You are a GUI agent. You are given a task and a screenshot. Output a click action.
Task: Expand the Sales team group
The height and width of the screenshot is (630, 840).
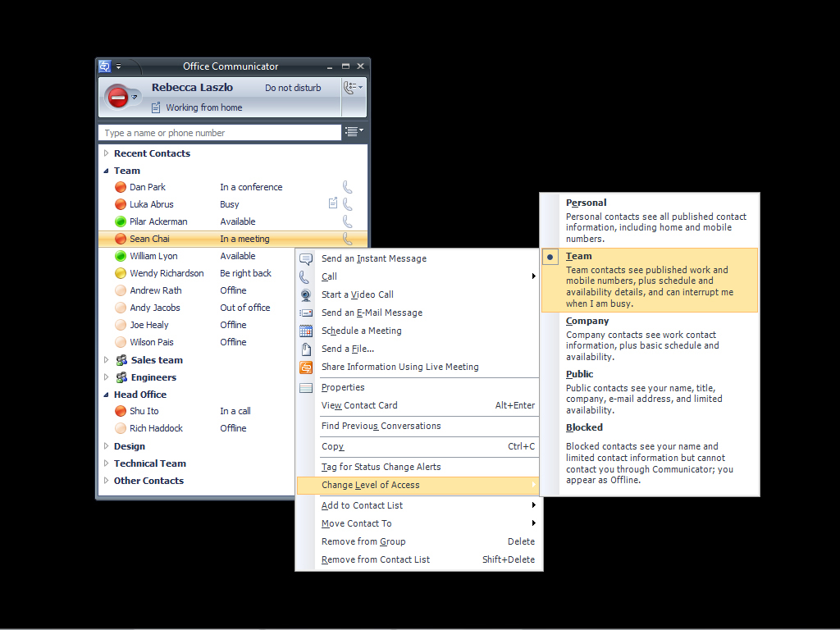click(x=106, y=360)
